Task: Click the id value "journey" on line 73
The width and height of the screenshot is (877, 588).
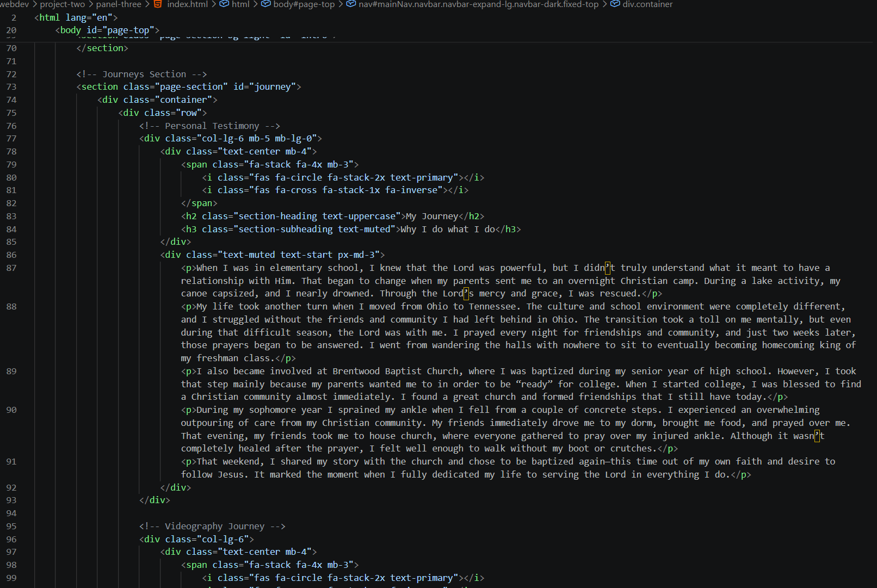Action: [273, 87]
